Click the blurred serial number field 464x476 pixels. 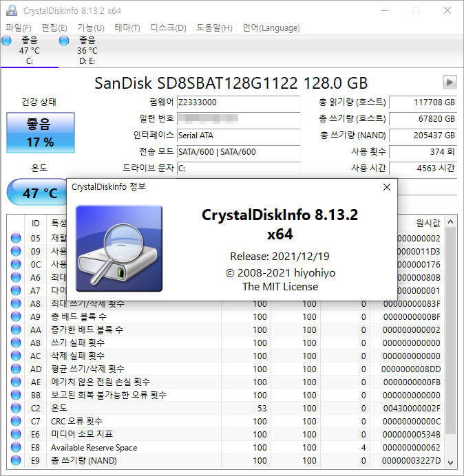point(238,119)
